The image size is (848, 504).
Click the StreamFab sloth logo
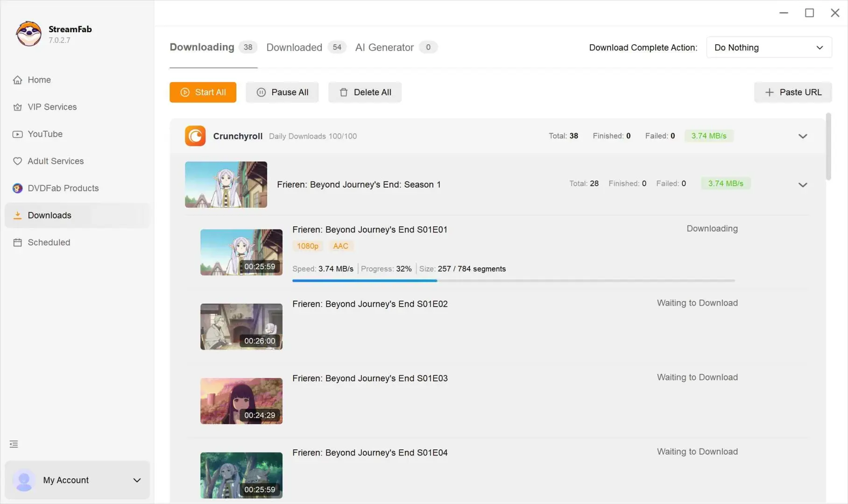(28, 34)
